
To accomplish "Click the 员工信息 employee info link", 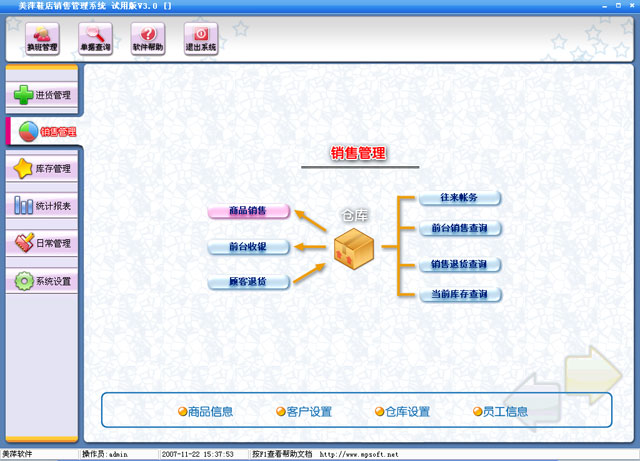I will 500,411.
